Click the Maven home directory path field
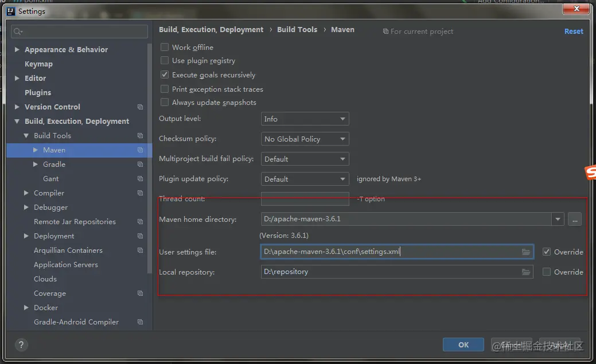Image resolution: width=596 pixels, height=364 pixels. coord(406,219)
